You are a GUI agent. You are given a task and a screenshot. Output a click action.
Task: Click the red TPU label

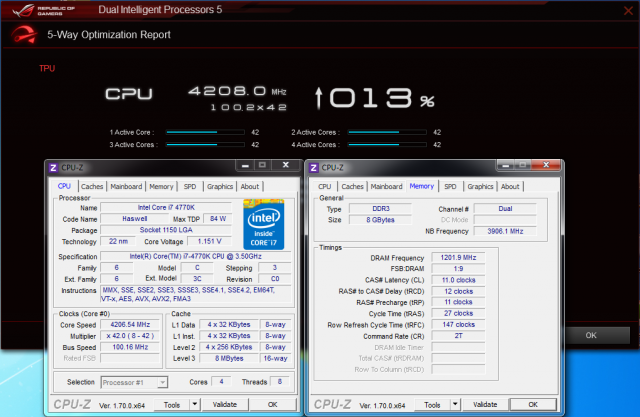[x=47, y=68]
